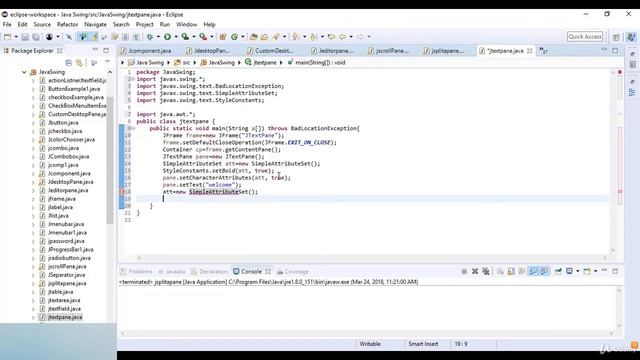Select jtextpane.java in Package Explorer
This screenshot has height=360, width=640.
tap(64, 317)
